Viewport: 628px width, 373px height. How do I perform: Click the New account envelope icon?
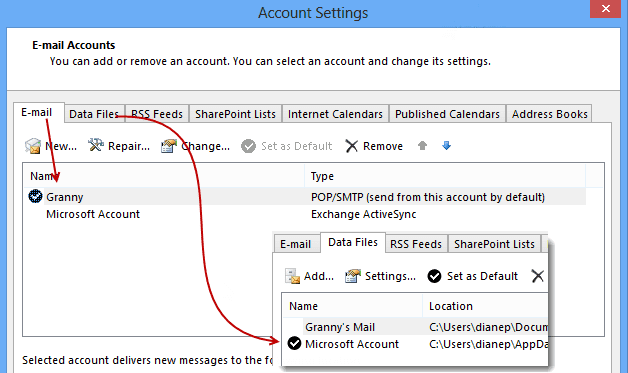pos(33,146)
